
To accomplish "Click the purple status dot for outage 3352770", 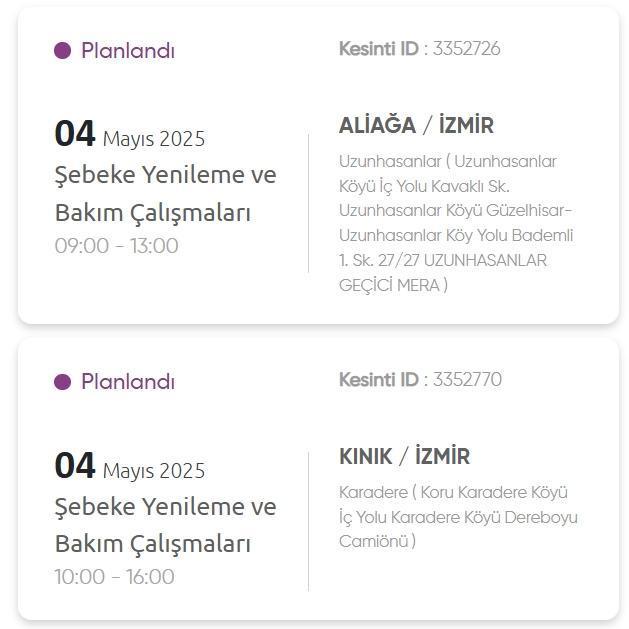I will pyautogui.click(x=63, y=381).
